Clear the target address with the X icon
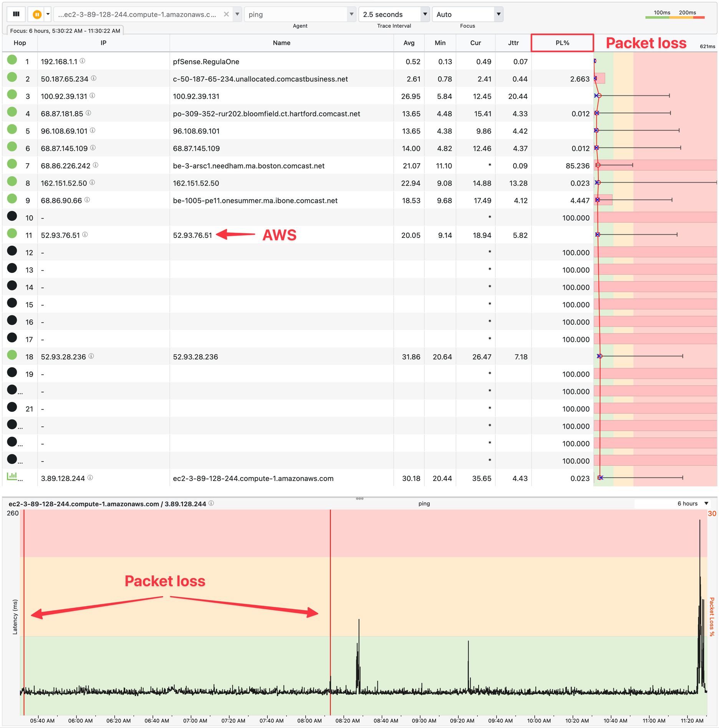The image size is (719, 728). (x=226, y=14)
